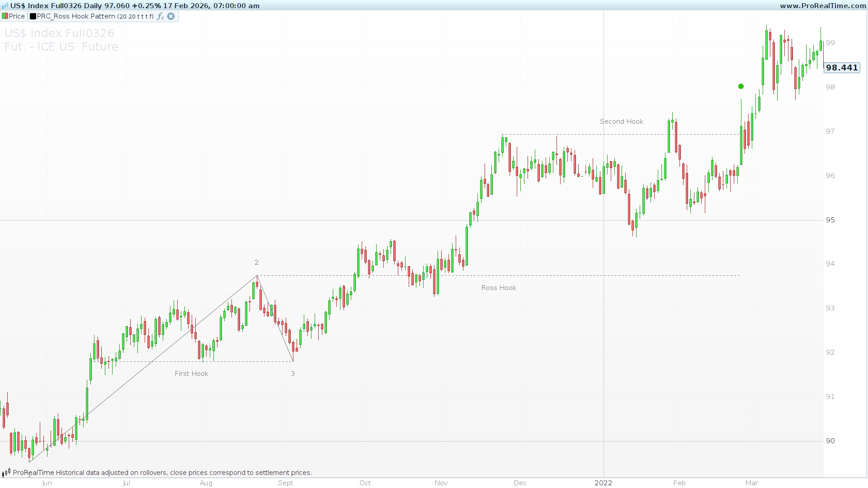This screenshot has width=868, height=488.
Task: Click the bottom-left candlestick chart icon
Action: pos(6,473)
